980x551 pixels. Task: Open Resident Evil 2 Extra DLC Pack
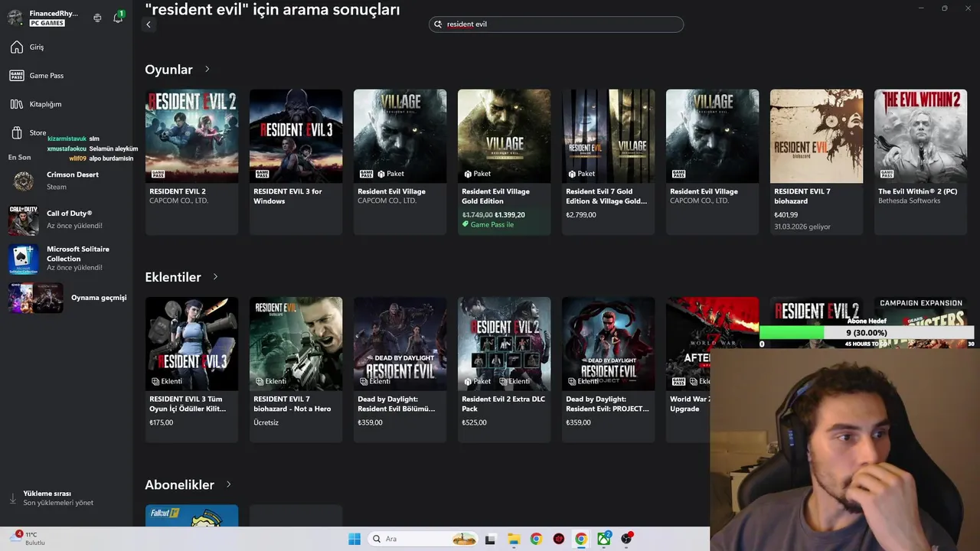[504, 344]
